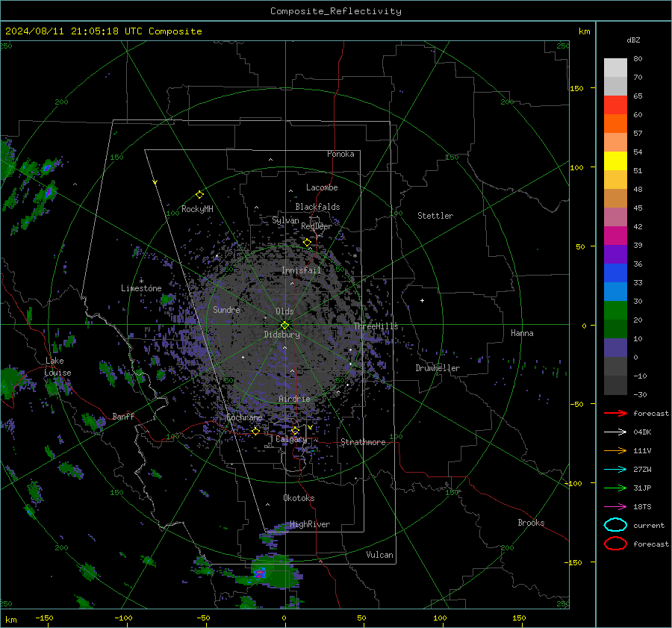This screenshot has width=672, height=628.
Task: Click the green 31JP arrow icon
Action: coord(615,488)
